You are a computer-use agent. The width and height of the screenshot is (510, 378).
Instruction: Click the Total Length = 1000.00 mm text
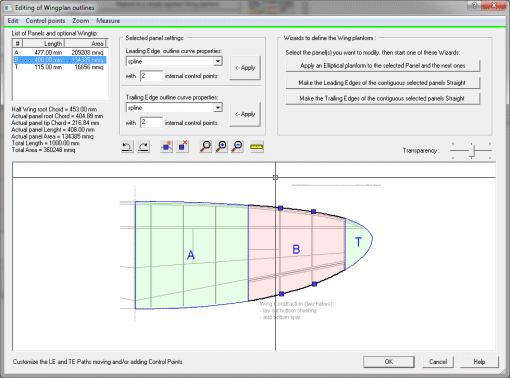[45, 143]
